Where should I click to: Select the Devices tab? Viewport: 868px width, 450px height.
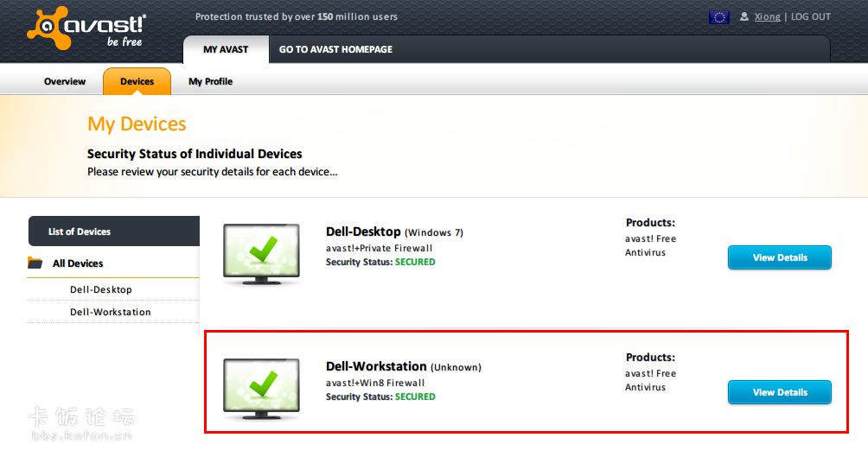point(137,81)
